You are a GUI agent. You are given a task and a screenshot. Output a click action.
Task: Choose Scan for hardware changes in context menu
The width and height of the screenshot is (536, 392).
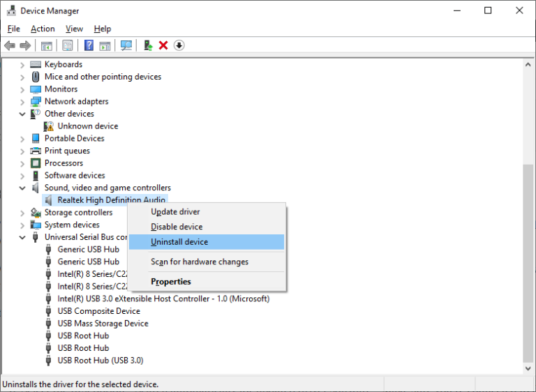(207, 262)
